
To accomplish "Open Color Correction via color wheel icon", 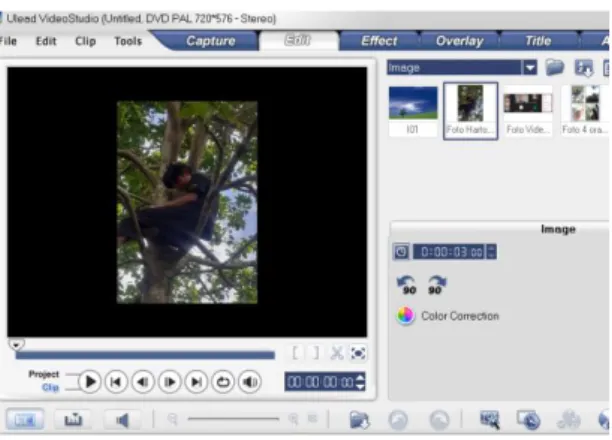I will point(405,315).
